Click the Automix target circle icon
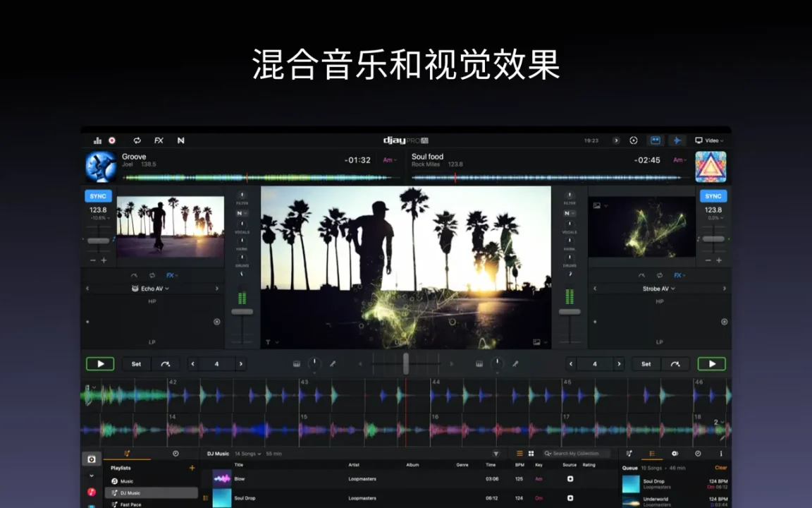Screen dimensions: 812x508 (x=634, y=140)
